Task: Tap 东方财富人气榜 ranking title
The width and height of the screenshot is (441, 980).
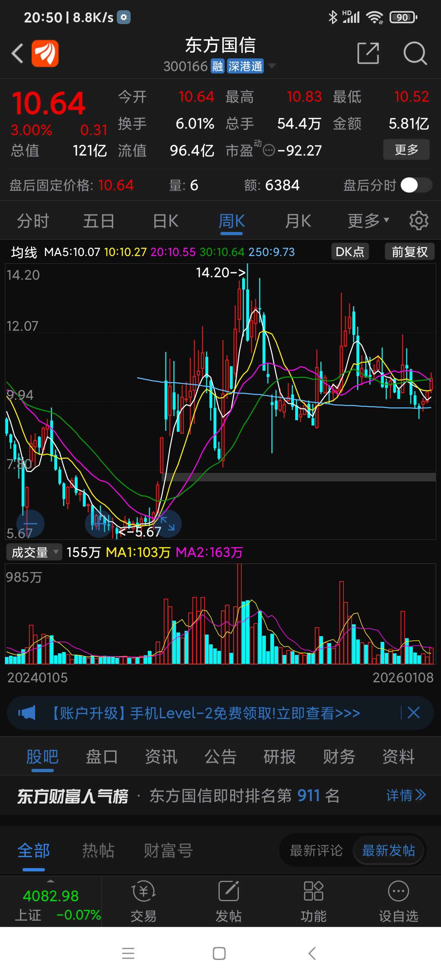Action: pyautogui.click(x=73, y=796)
